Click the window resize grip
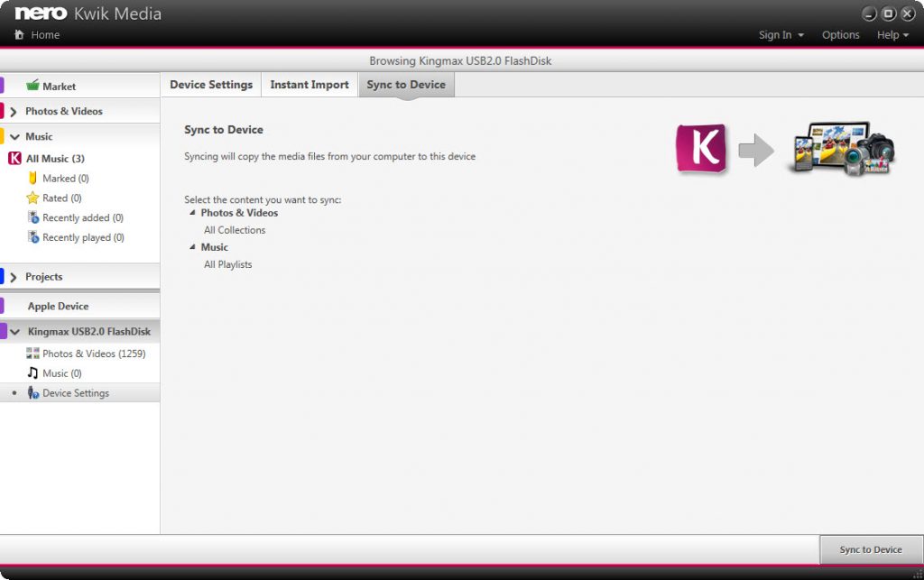This screenshot has width=924, height=580. (918, 574)
